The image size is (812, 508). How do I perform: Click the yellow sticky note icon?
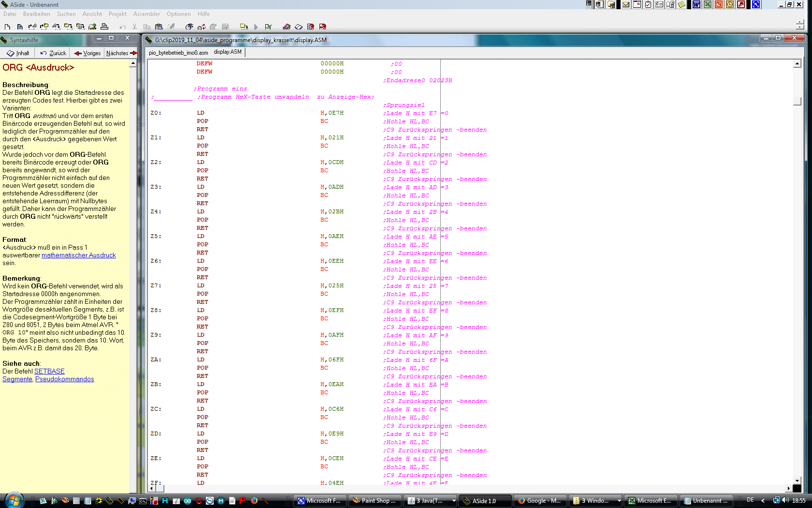[x=681, y=4]
